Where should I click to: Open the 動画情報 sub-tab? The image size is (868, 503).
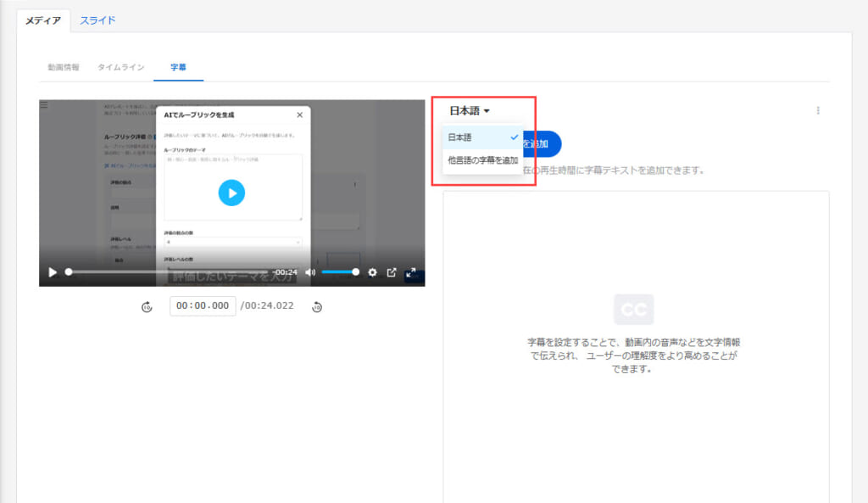[x=63, y=66]
